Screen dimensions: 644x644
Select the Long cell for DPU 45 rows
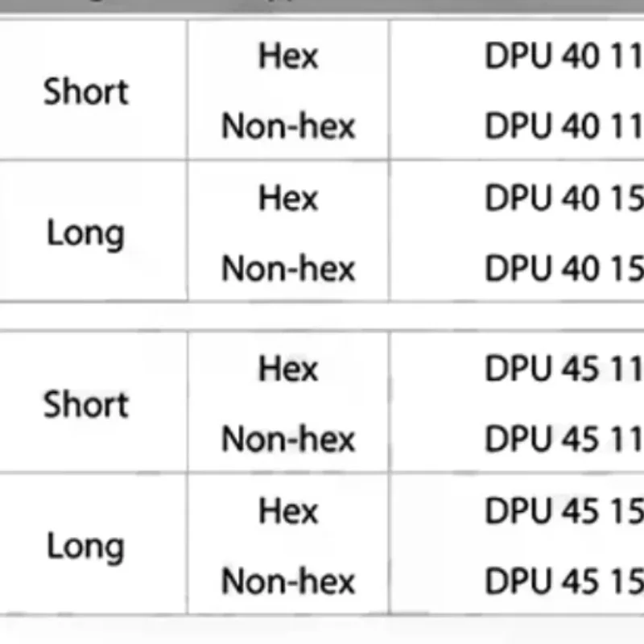(86, 546)
